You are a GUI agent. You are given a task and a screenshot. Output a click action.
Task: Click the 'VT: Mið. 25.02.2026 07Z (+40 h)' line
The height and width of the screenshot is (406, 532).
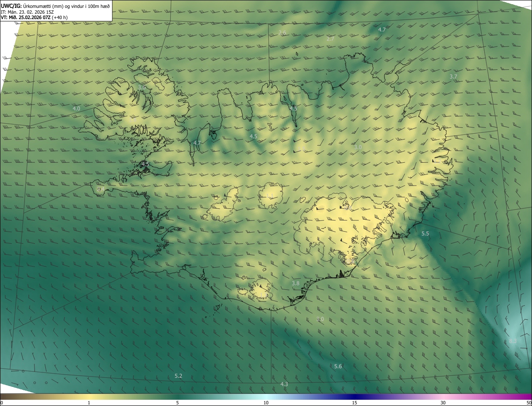35,17
